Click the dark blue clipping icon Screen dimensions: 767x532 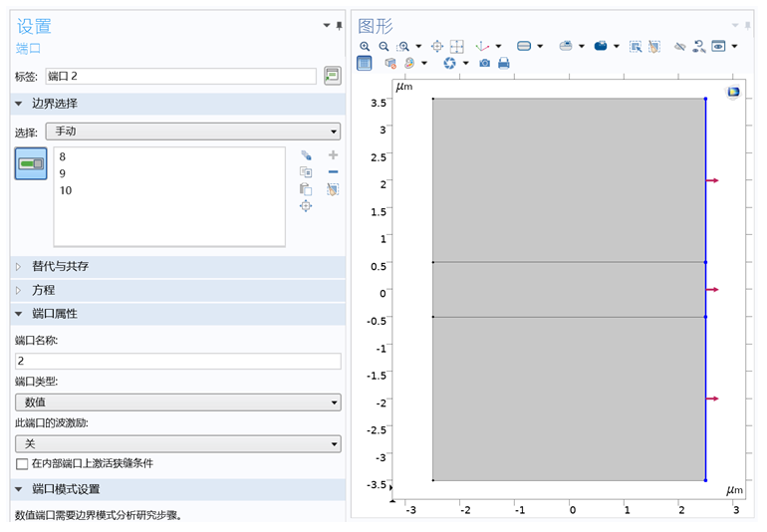(601, 47)
